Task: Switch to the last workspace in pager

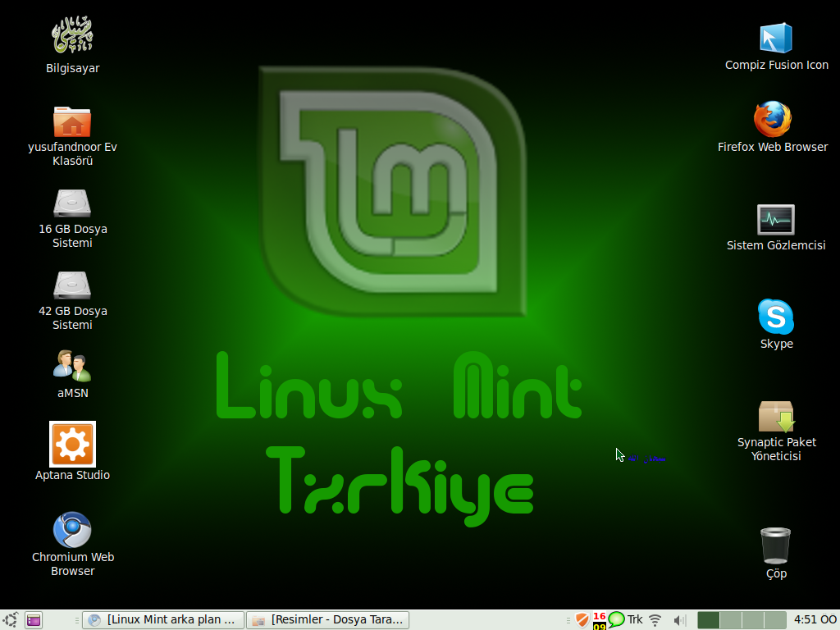Action: point(775,620)
